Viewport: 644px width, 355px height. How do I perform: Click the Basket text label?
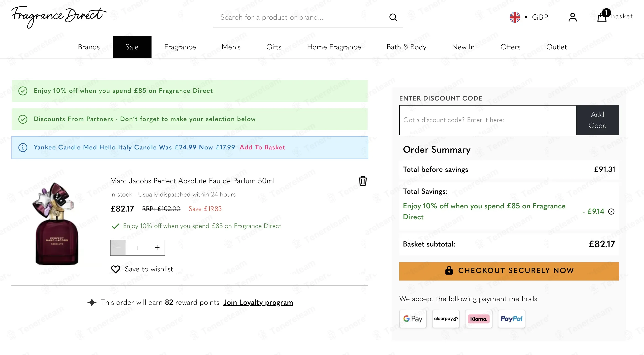(x=622, y=16)
